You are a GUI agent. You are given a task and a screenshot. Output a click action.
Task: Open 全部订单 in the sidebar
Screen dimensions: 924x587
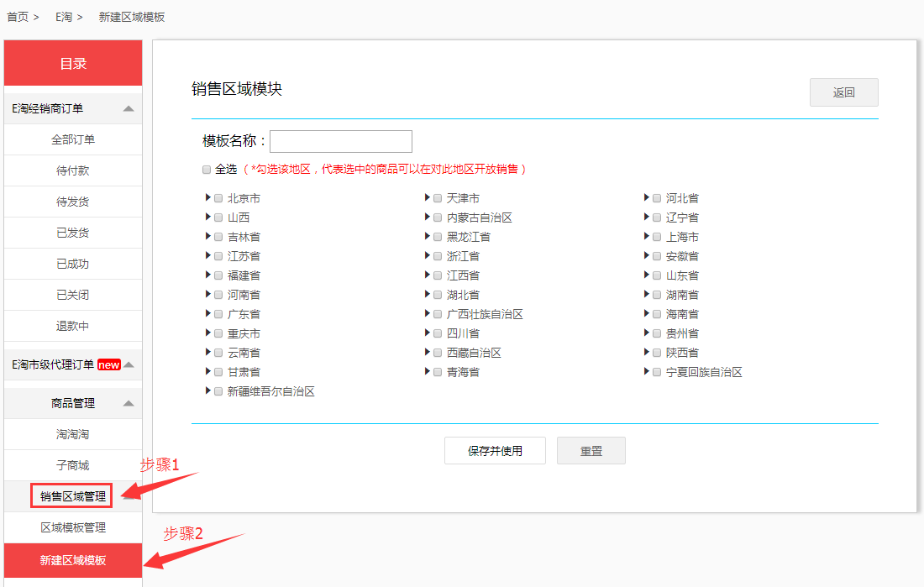(73, 139)
